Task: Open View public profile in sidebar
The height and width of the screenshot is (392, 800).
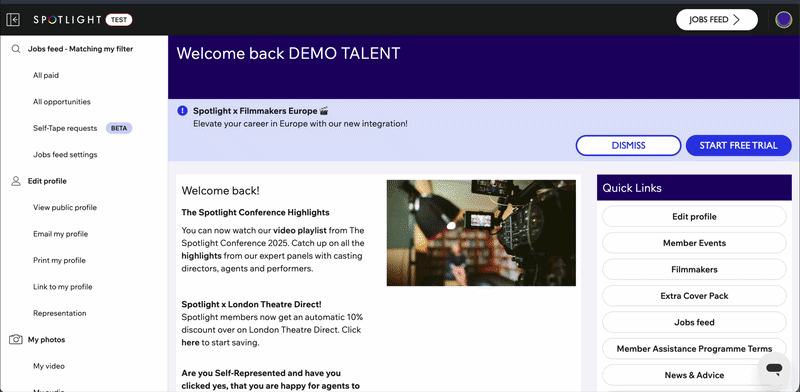Action: pyautogui.click(x=65, y=208)
